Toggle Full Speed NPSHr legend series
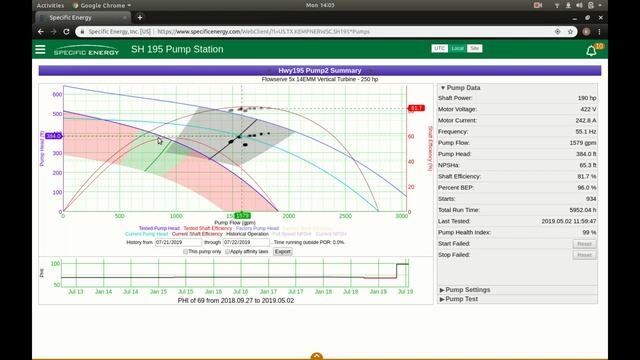This screenshot has height=360, width=640. (292, 234)
